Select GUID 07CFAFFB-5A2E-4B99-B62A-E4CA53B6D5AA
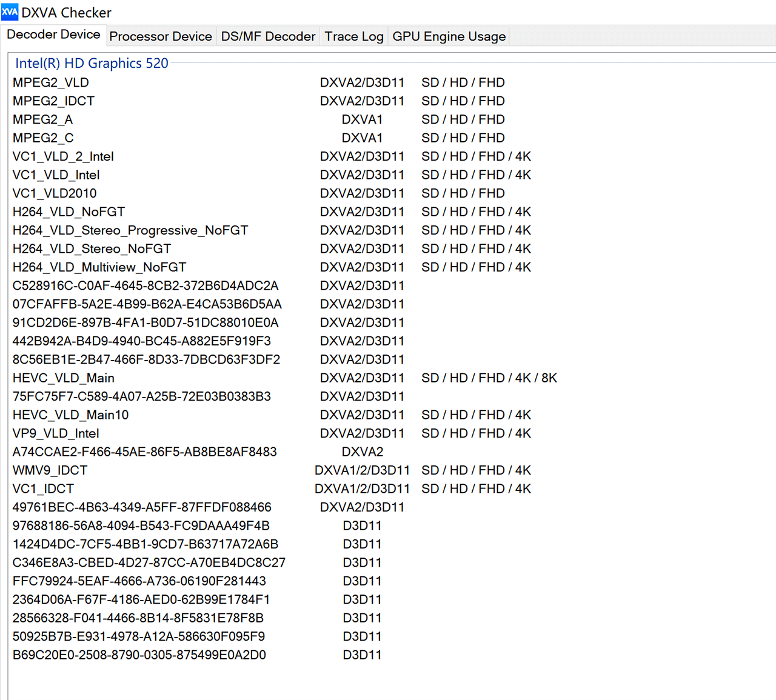This screenshot has height=700, width=776. pyautogui.click(x=147, y=304)
